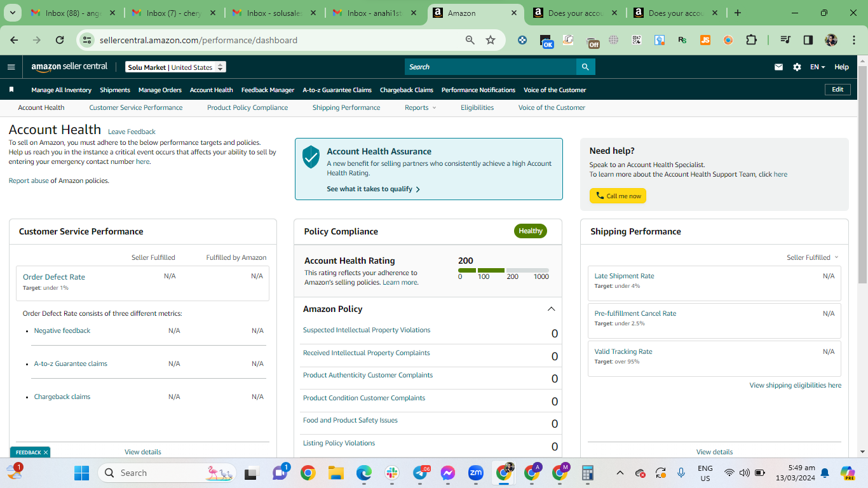Open See what it takes to qualify

coord(373,189)
